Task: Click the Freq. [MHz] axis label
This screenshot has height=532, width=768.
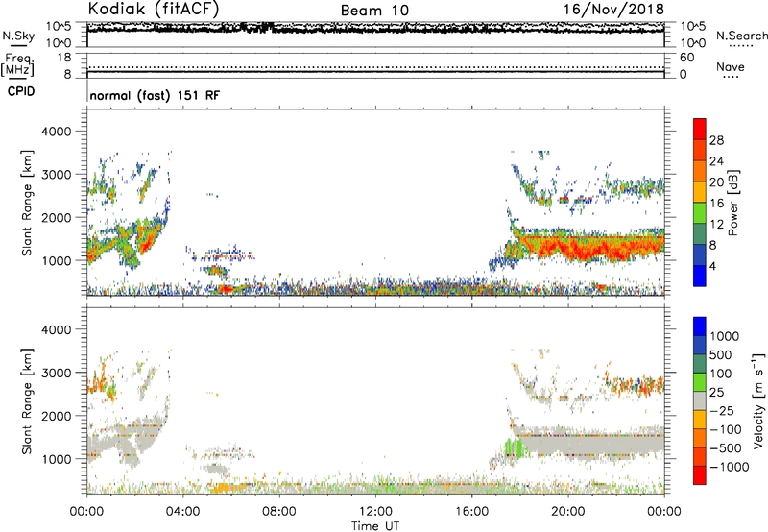Action: tap(18, 65)
